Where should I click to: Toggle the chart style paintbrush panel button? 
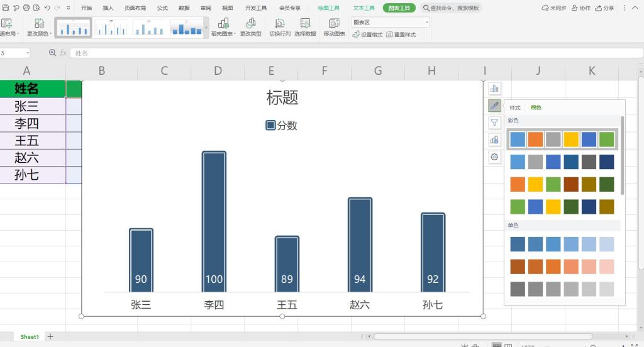coord(494,106)
